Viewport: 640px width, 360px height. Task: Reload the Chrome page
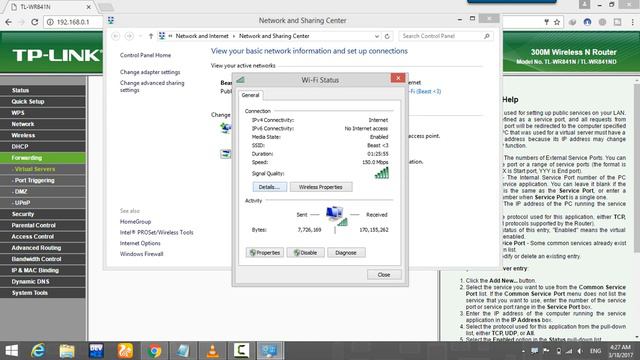point(35,22)
